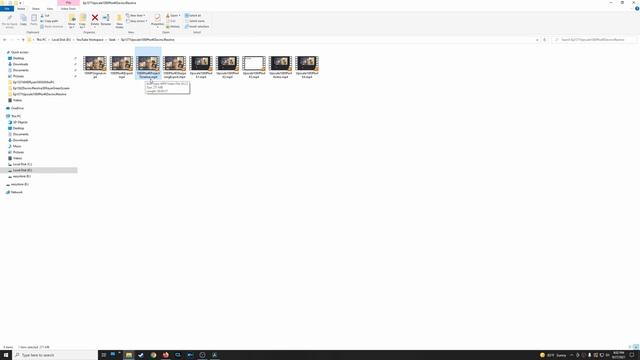Screen dimensions: 640x360
Task: Click the Rename icon in the Organize group
Action: point(106,18)
